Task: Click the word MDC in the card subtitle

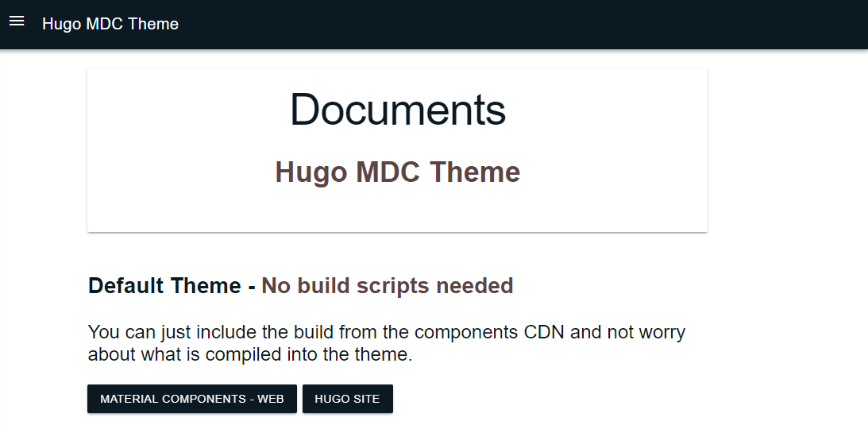Action: [x=388, y=172]
